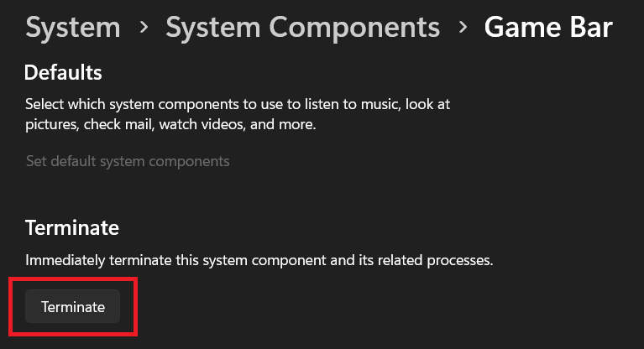Click chevron just before Game Bar title
The height and width of the screenshot is (349, 644).
click(x=463, y=29)
